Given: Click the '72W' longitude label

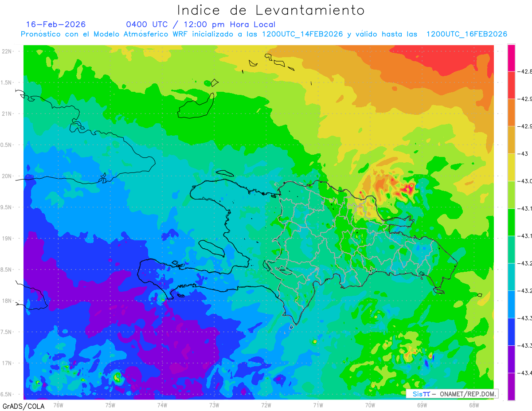Looking at the screenshot, I should pos(266,405).
